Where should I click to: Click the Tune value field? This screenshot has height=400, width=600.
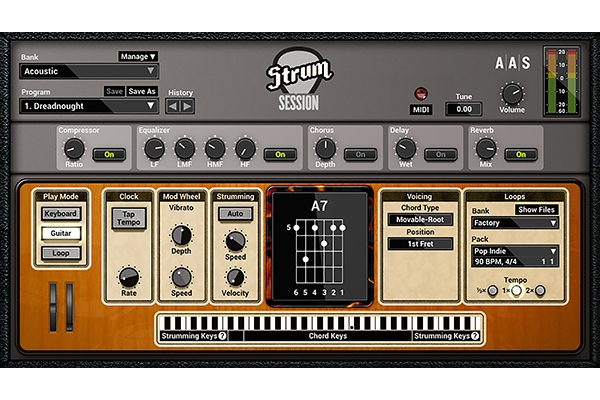point(464,109)
